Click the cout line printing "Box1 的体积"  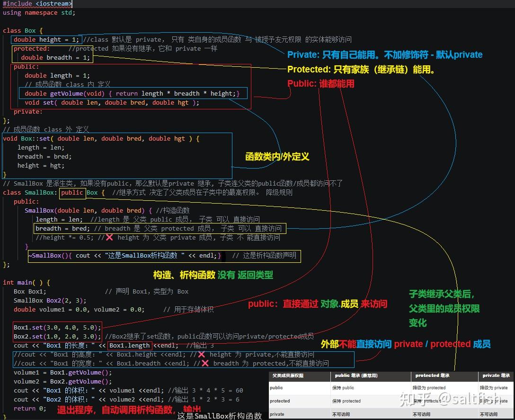coord(128,391)
